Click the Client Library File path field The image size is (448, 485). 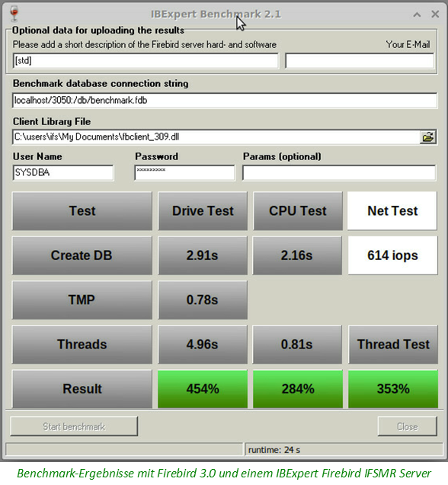click(216, 137)
